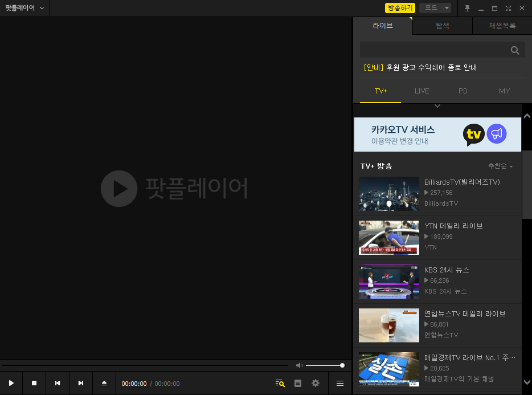Click the magnifier in the live search box
The height and width of the screenshot is (395, 532).
(x=514, y=50)
